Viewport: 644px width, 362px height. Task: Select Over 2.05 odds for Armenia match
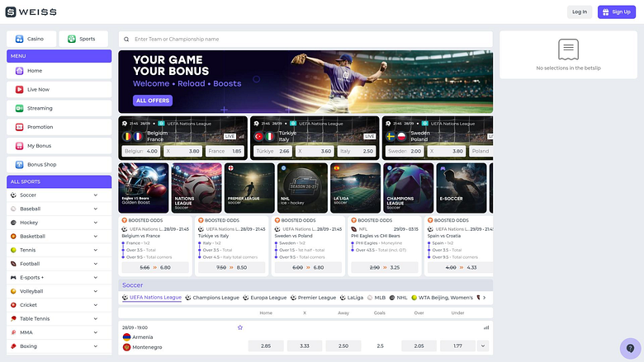coord(419,346)
